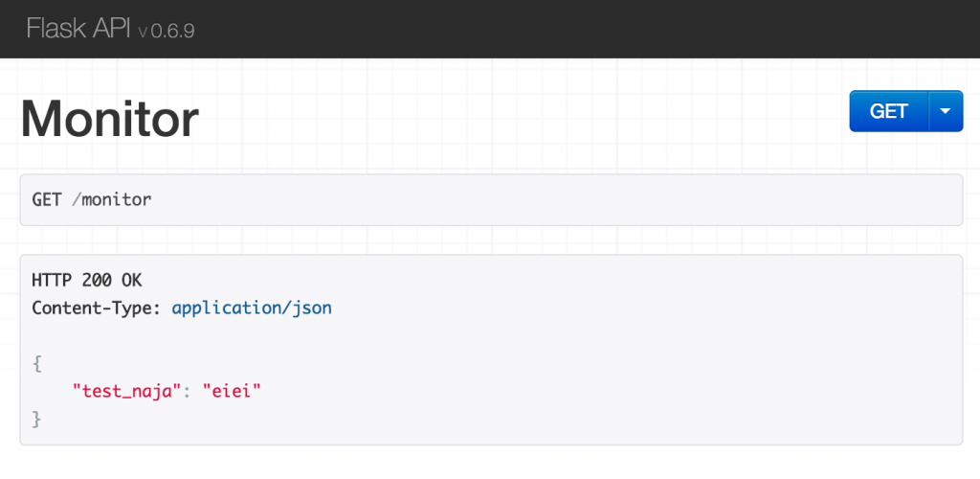
Task: Click the GET method word in request line
Action: click(47, 199)
